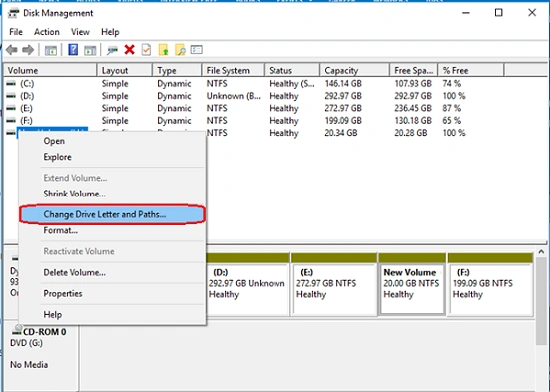Select Help in the context menu
Image resolution: width=550 pixels, height=392 pixels.
click(x=112, y=315)
